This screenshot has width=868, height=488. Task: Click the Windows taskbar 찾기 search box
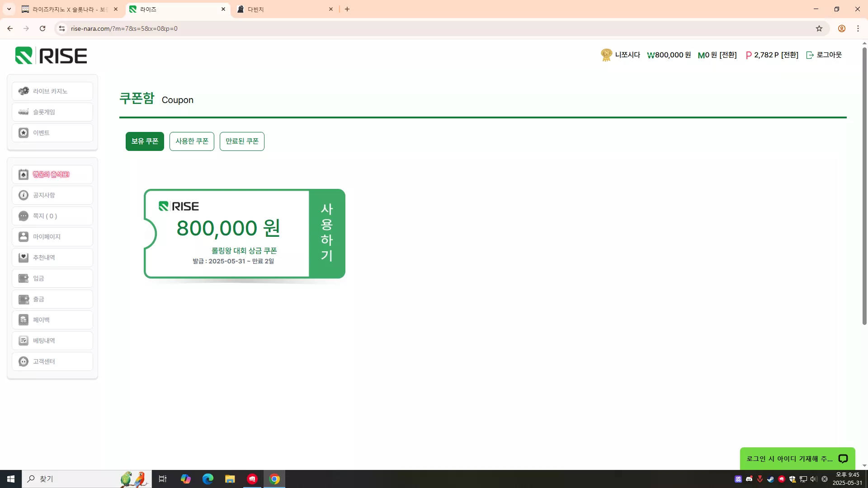(x=87, y=479)
